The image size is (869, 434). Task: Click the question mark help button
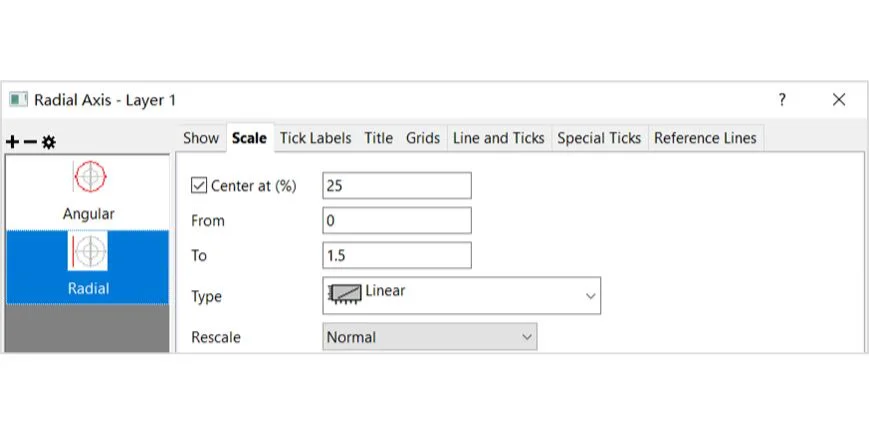(782, 100)
